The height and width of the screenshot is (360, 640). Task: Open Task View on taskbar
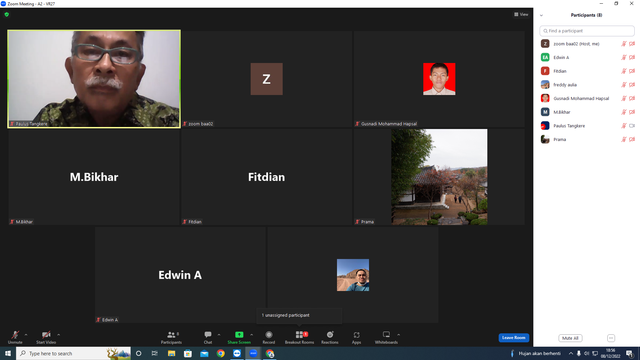(155, 353)
